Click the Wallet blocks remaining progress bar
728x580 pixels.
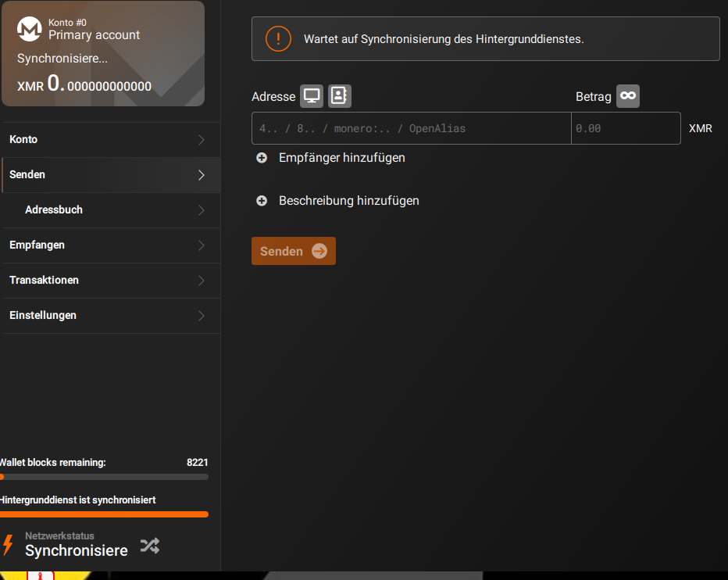tap(104, 477)
